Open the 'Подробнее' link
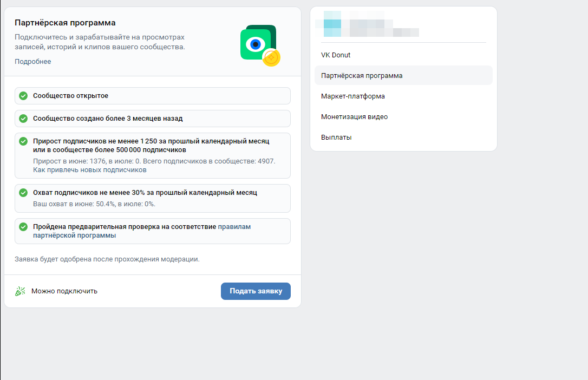 point(33,62)
